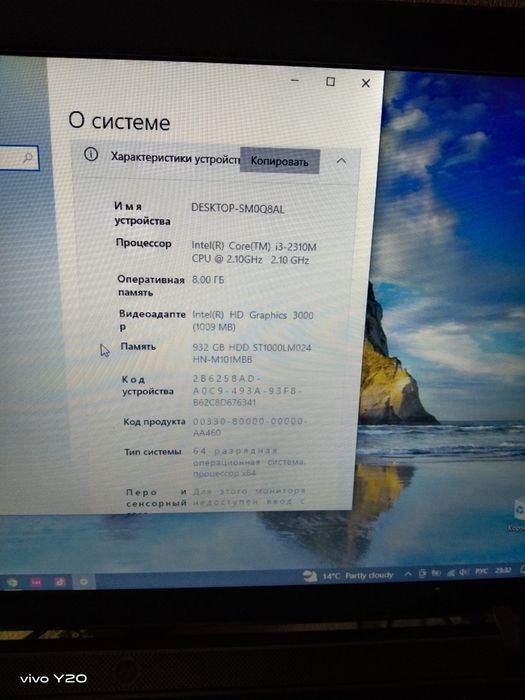Select the О системе heading
The height and width of the screenshot is (700, 525).
pyautogui.click(x=119, y=121)
